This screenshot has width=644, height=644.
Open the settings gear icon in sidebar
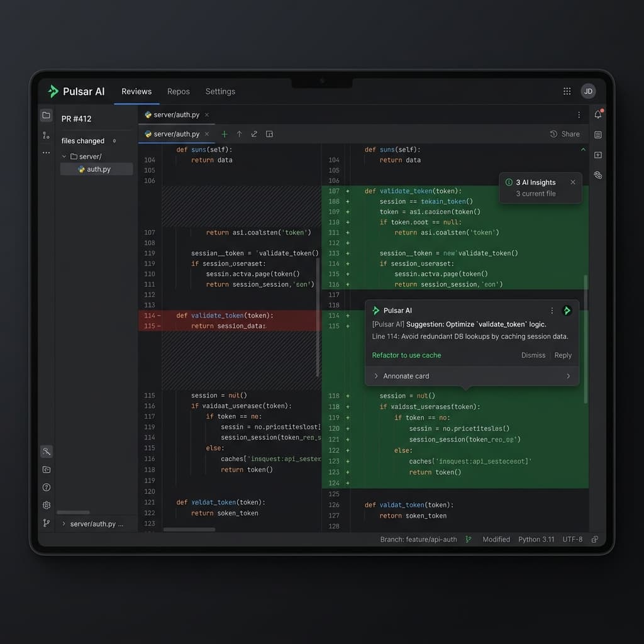[x=47, y=505]
